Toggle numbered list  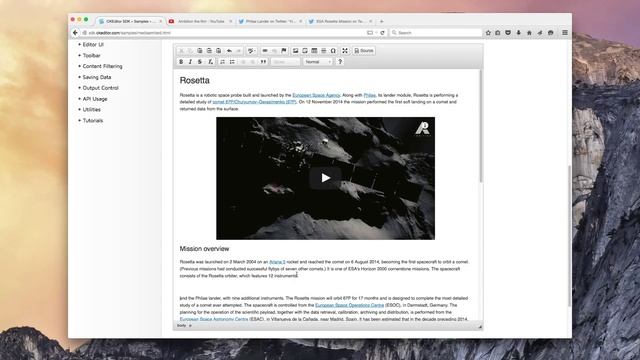point(222,62)
